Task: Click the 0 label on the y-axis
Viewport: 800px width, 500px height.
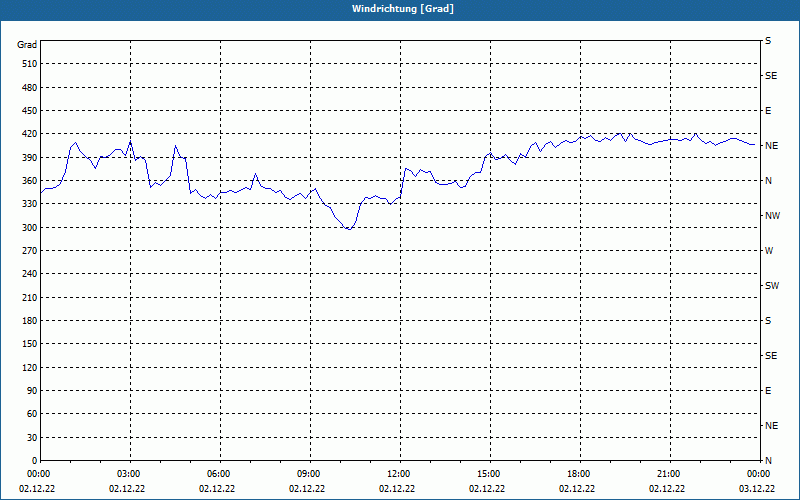Action: [x=35, y=461]
